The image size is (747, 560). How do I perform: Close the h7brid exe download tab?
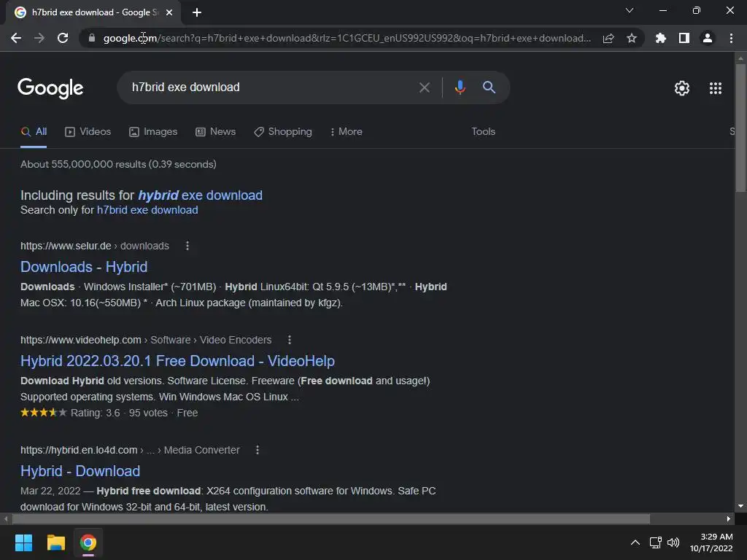click(x=169, y=12)
